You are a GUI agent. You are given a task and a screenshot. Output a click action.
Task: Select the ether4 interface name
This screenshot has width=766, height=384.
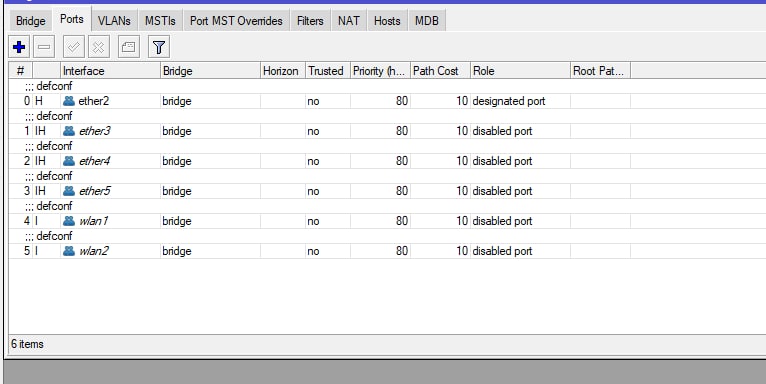point(95,161)
